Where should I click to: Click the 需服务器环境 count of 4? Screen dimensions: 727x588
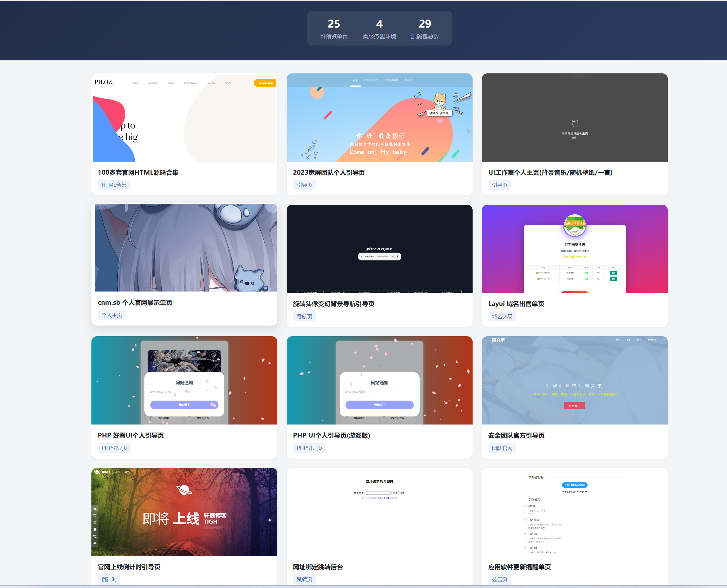point(379,24)
